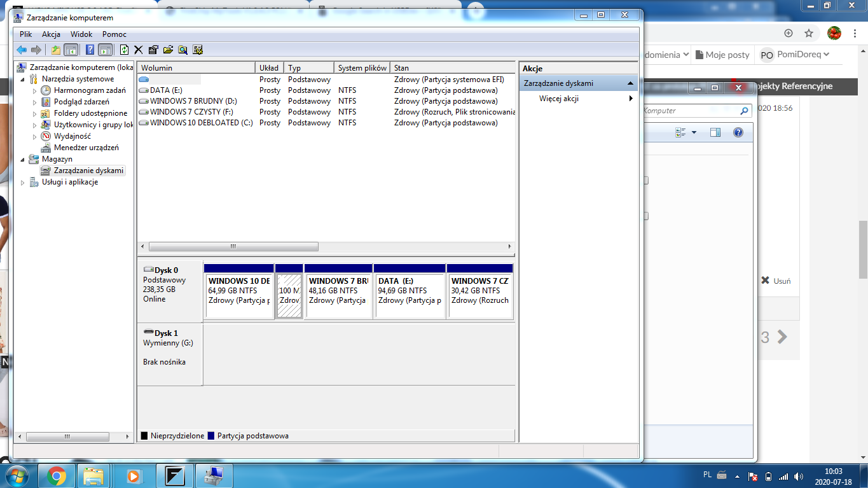Click the bookmark star in Chrome
The image size is (868, 488).
pyautogui.click(x=809, y=33)
